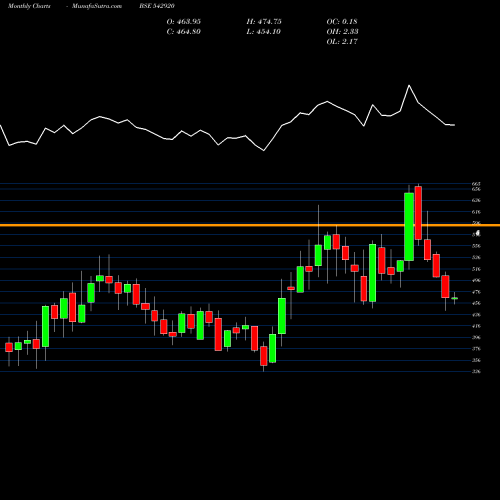The width and height of the screenshot is (500, 500).
Task: Click the 496 price axis label
Action: tap(476, 280)
